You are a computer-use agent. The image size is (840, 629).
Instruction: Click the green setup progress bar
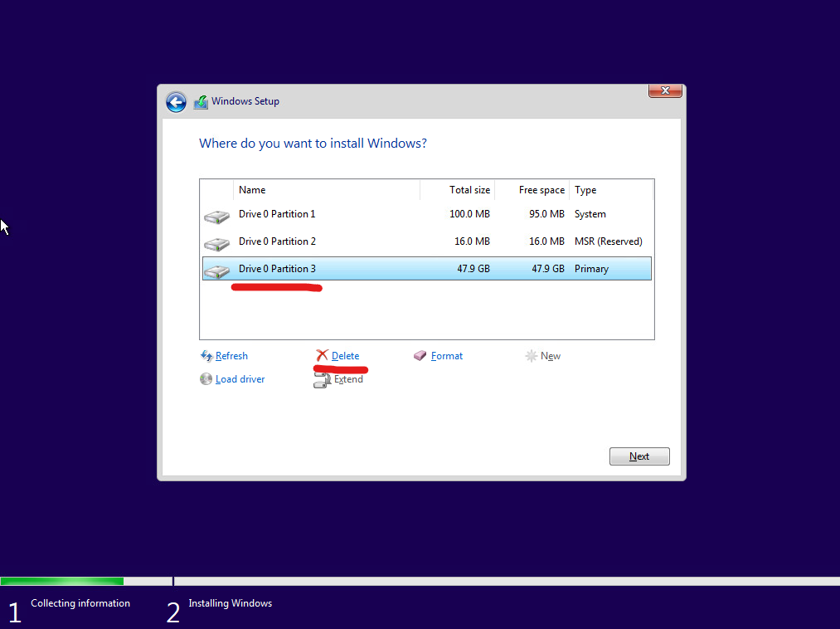pyautogui.click(x=62, y=581)
